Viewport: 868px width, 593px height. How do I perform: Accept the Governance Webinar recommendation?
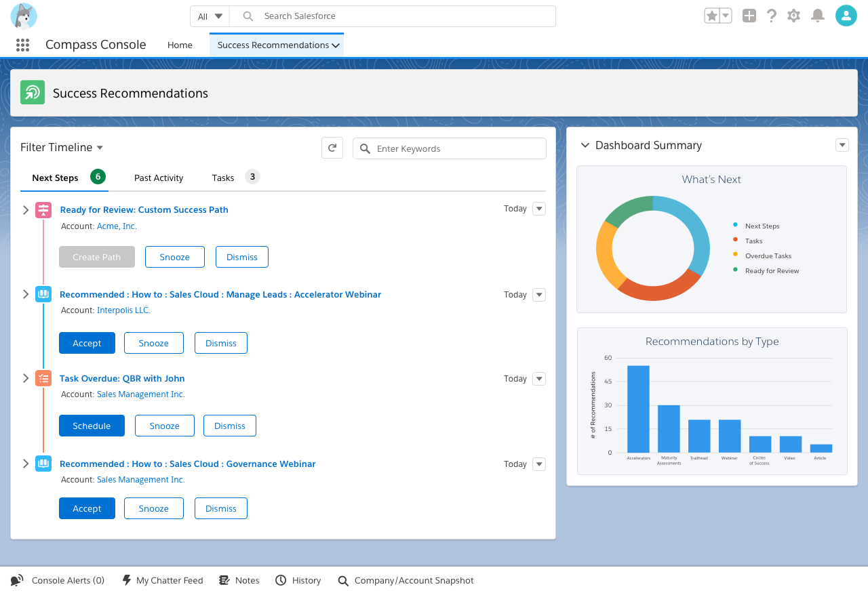point(87,508)
